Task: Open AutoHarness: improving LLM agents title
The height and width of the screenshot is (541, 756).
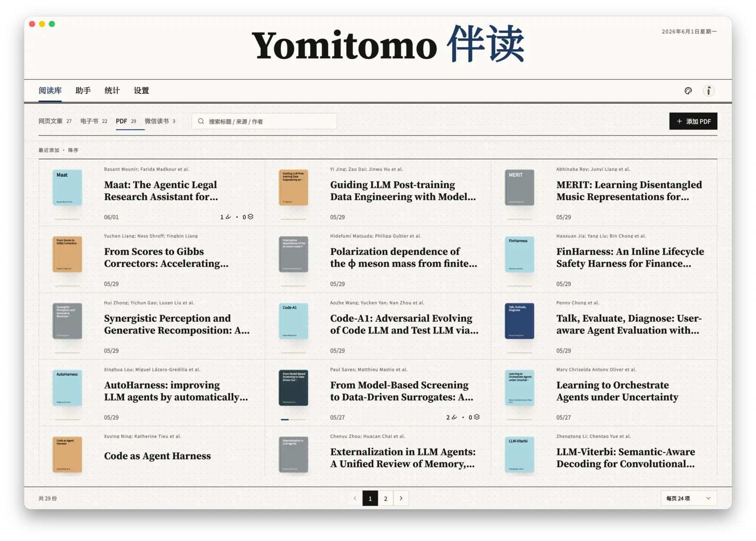Action: click(176, 391)
